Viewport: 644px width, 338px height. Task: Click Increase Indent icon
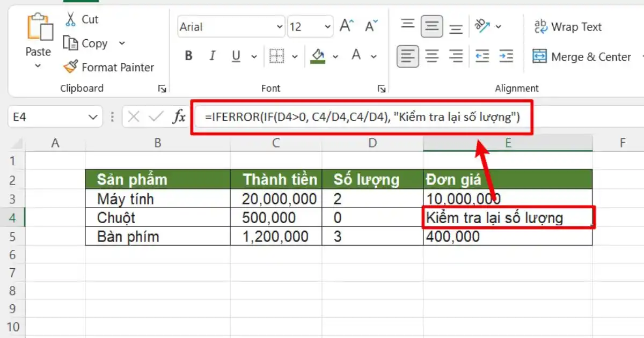tap(506, 56)
